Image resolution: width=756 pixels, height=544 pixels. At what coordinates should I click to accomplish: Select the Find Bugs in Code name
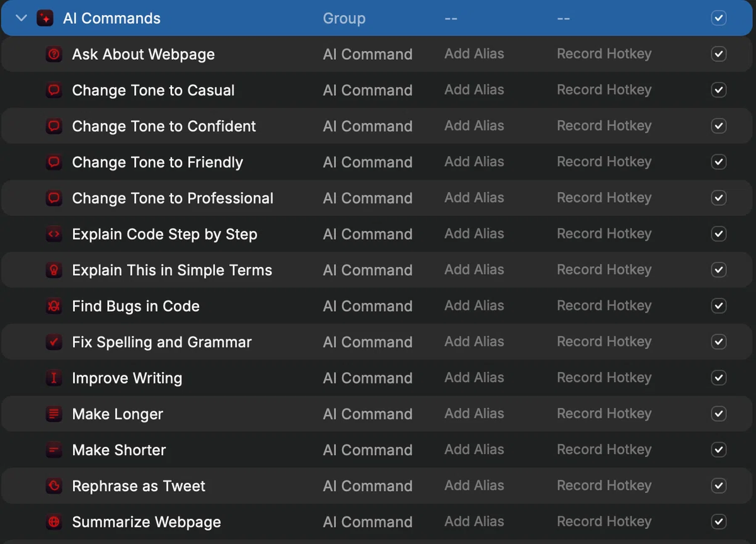click(135, 306)
